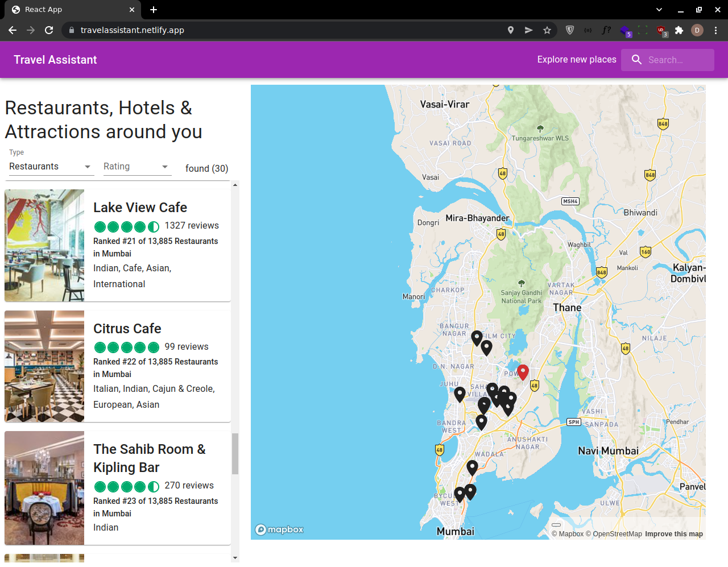Click the browser forward arrow
728x567 pixels.
point(31,30)
